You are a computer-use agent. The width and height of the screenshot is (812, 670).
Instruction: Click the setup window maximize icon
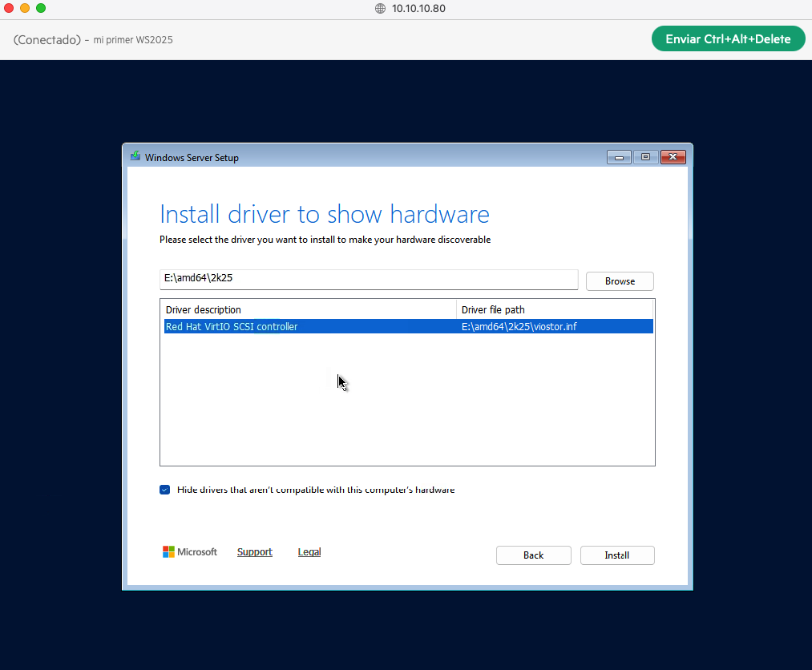[645, 157]
